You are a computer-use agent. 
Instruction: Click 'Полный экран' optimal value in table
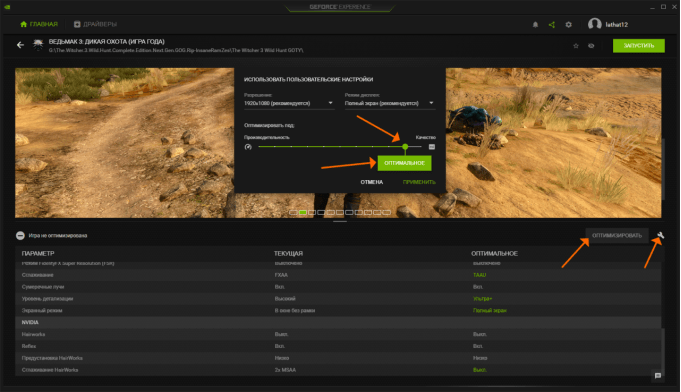pos(489,310)
